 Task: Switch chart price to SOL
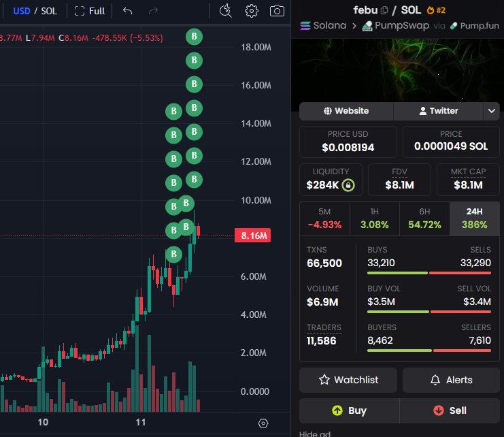click(x=49, y=11)
